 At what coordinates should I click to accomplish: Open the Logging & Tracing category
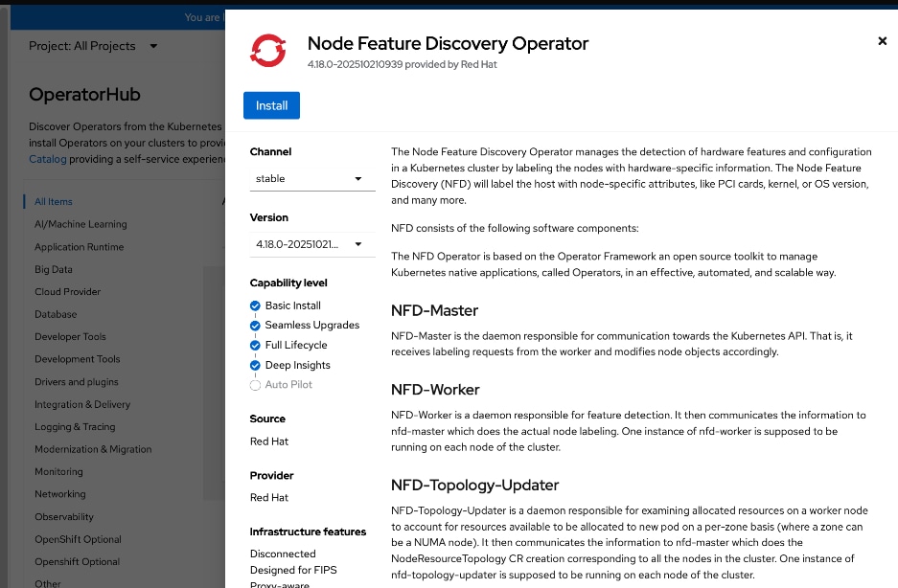click(x=75, y=426)
